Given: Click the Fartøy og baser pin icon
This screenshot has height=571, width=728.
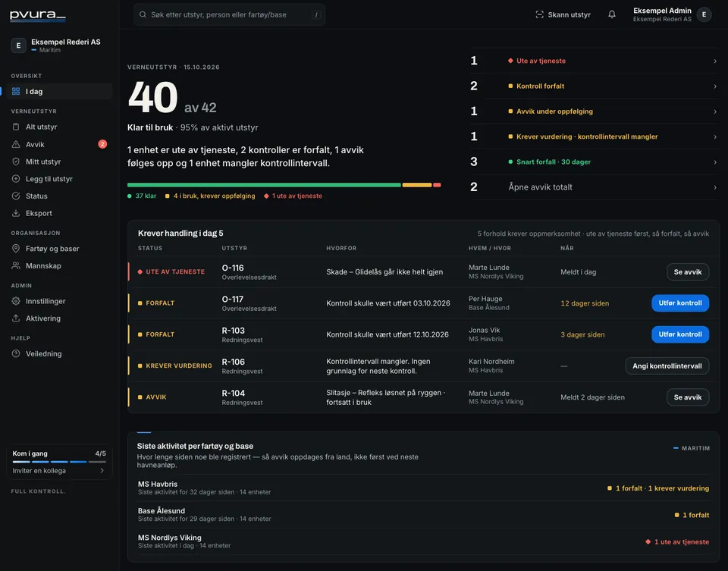Looking at the screenshot, I should [x=16, y=249].
